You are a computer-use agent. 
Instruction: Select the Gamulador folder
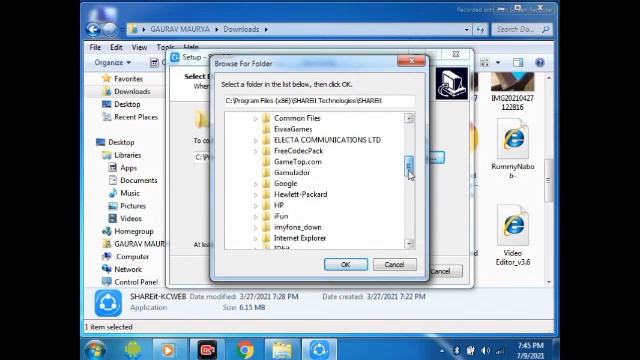tap(292, 173)
